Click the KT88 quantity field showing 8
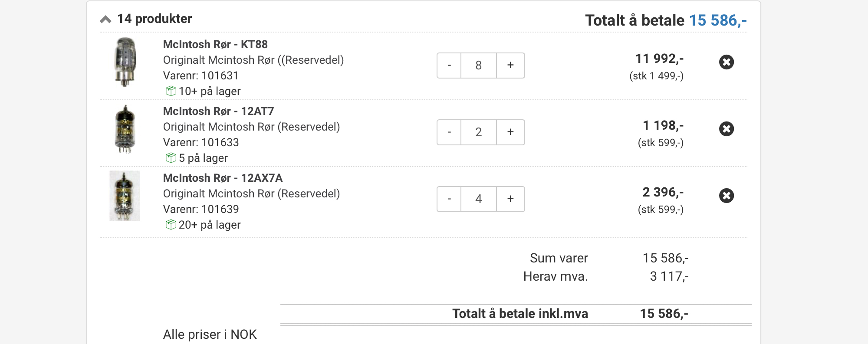Viewport: 868px width, 344px height. pyautogui.click(x=478, y=66)
